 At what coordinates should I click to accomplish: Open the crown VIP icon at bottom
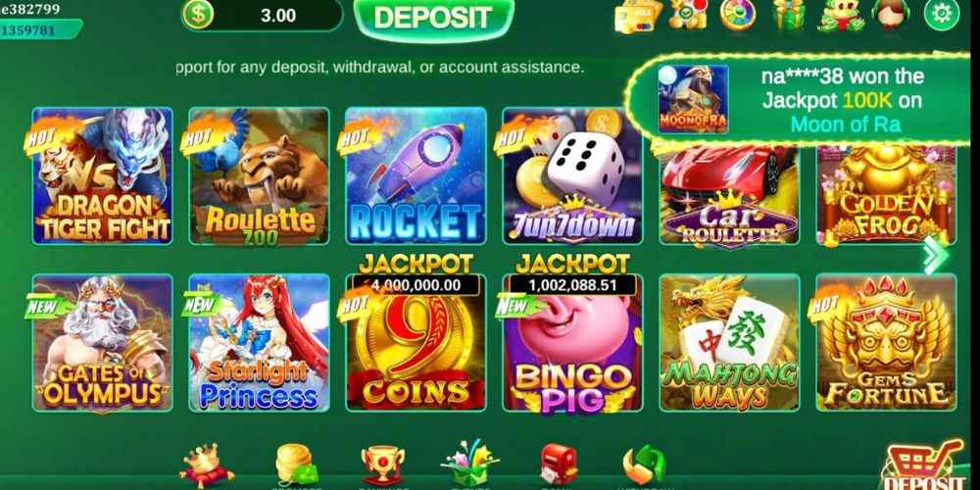pyautogui.click(x=206, y=465)
